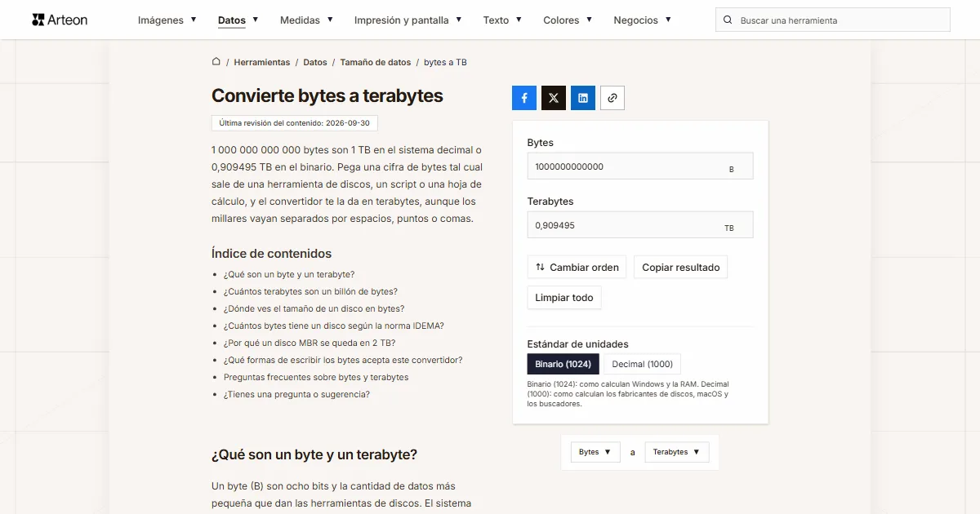Image resolution: width=980 pixels, height=514 pixels.
Task: Focus the Bytes input field
Action: tap(640, 166)
